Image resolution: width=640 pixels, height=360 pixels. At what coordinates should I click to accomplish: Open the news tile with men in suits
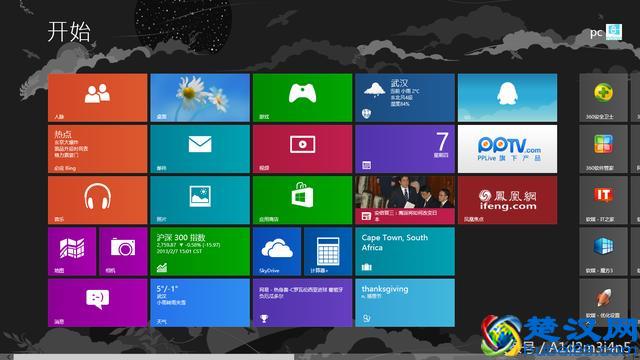[x=405, y=200]
